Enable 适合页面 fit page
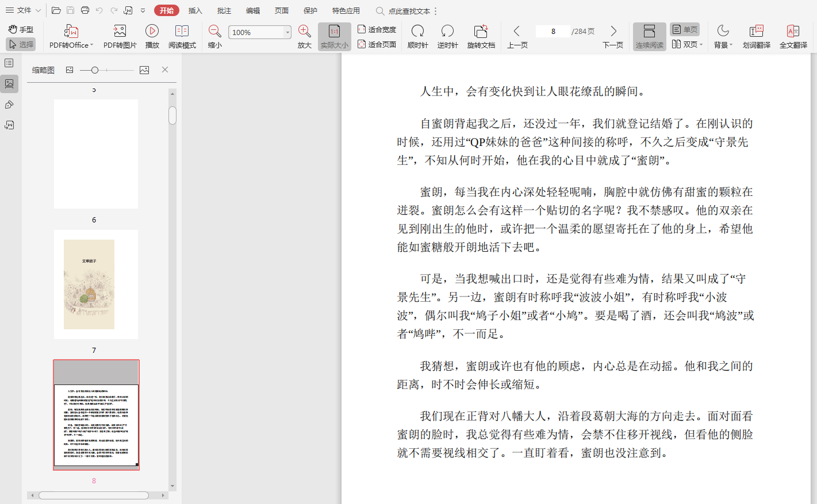 point(377,44)
